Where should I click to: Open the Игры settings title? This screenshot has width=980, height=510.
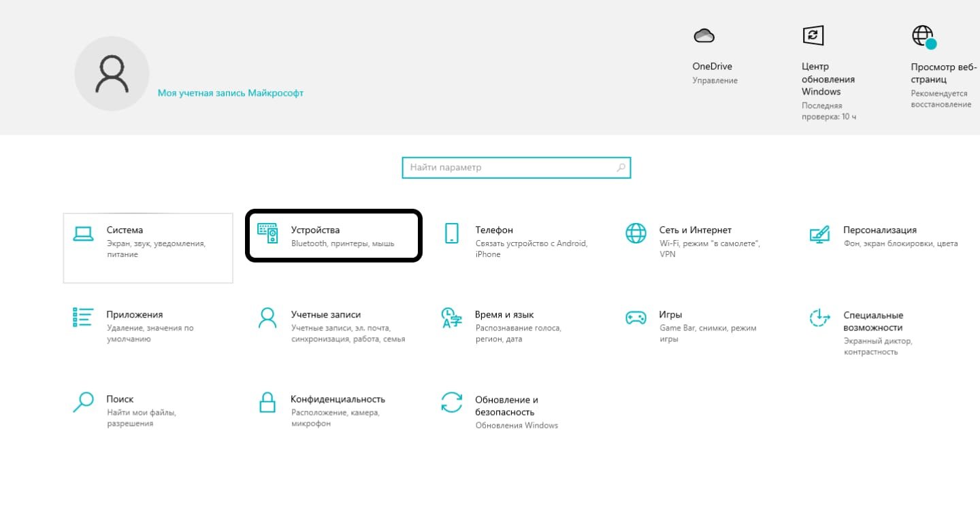670,315
